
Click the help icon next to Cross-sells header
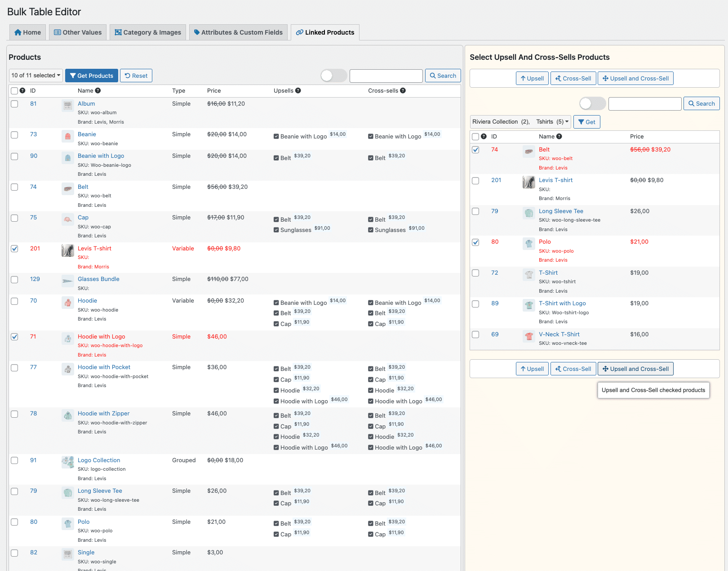tap(403, 91)
